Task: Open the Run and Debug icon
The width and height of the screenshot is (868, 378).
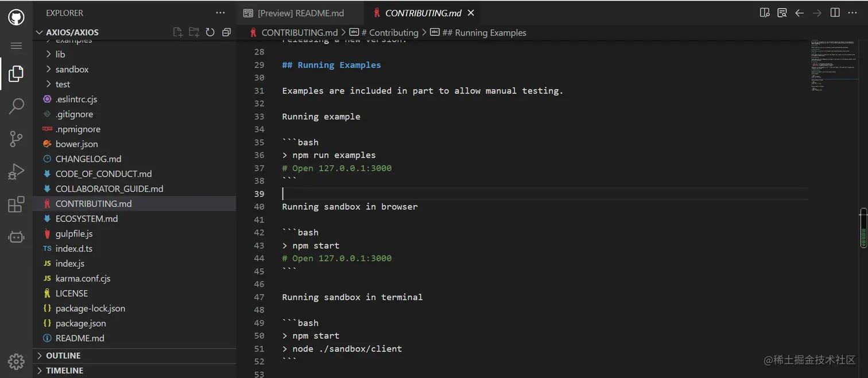Action: 16,171
